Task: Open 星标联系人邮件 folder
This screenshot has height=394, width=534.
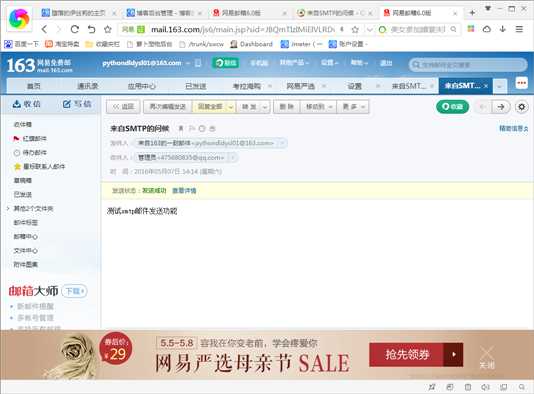Action: (39, 166)
